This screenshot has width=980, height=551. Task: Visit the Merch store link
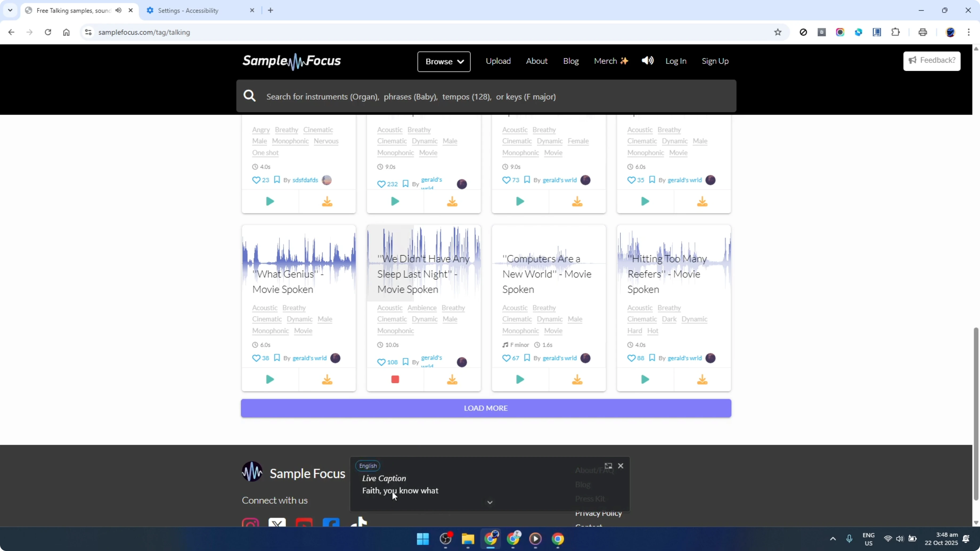[611, 61]
